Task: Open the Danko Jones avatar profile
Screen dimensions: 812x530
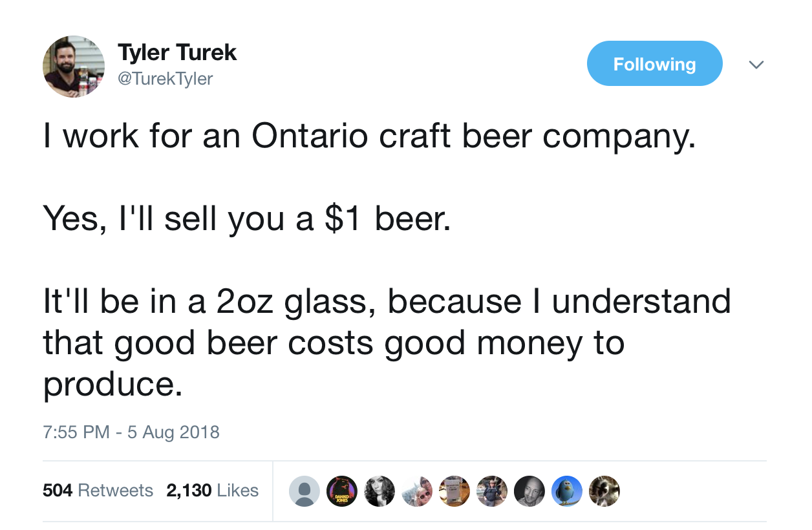Action: [x=341, y=491]
